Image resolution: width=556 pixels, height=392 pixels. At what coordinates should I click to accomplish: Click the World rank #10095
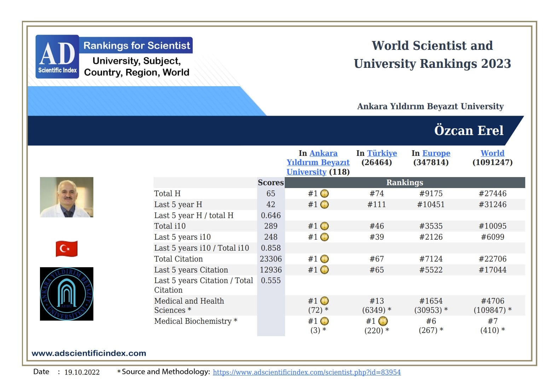(x=492, y=226)
